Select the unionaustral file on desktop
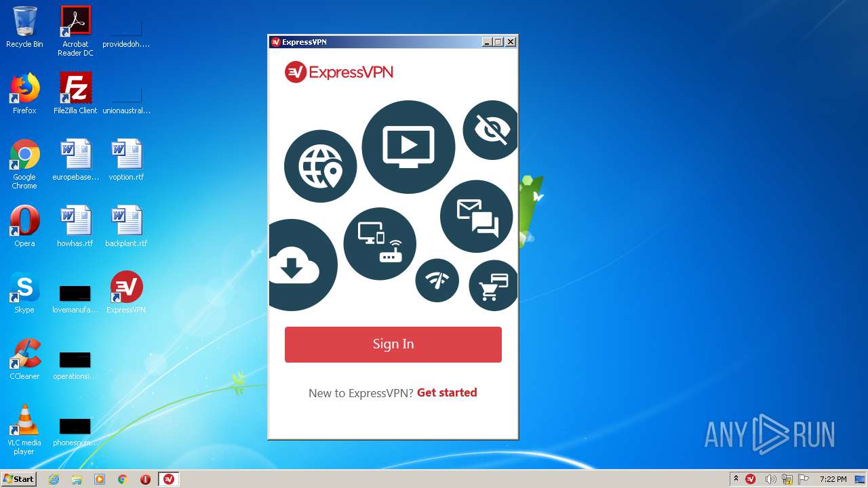Viewport: 868px width, 488px height. tap(126, 102)
